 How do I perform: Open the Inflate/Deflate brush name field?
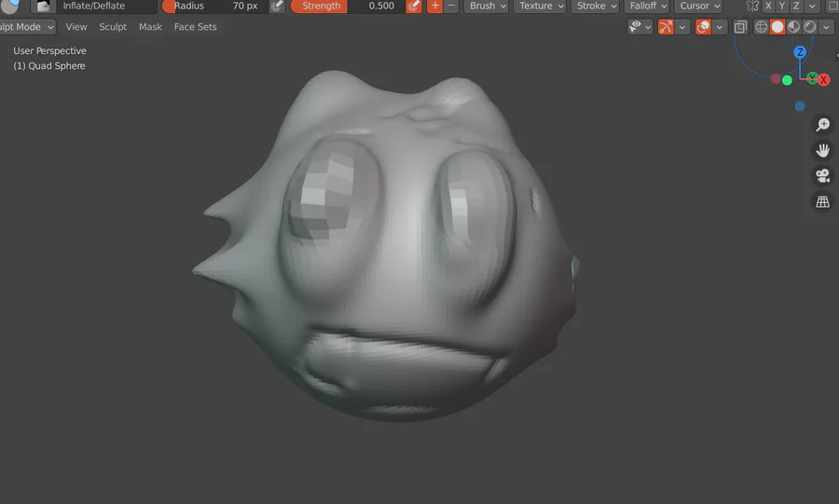(106, 6)
